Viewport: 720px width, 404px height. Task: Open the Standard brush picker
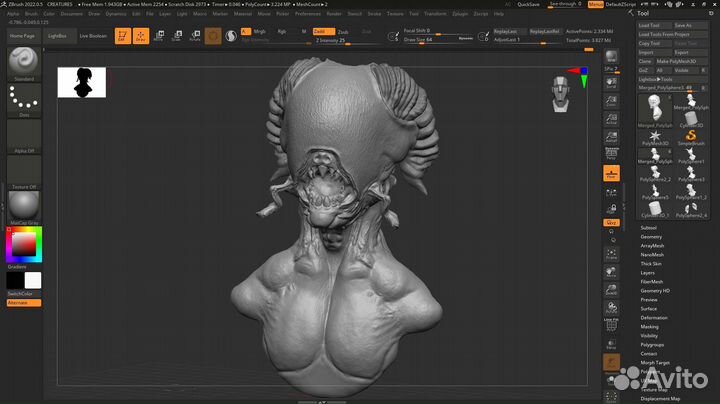coord(23,63)
